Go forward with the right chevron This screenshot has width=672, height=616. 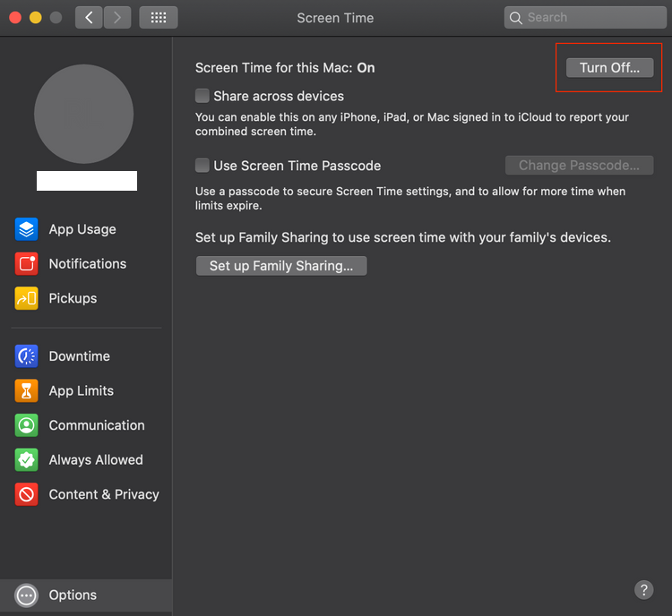pyautogui.click(x=117, y=17)
